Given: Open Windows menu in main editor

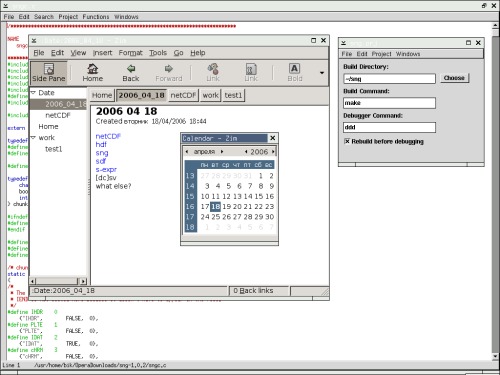Looking at the screenshot, I should 126,17.
